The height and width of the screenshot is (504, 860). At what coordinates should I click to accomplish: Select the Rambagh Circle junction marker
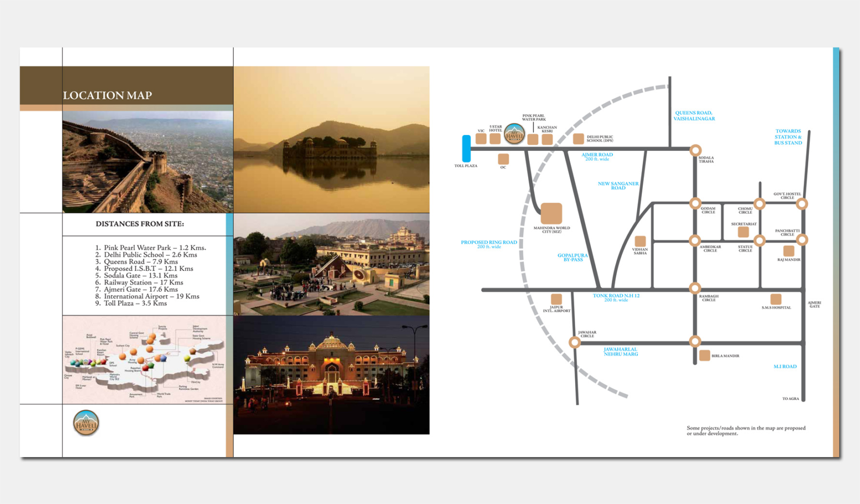(695, 288)
